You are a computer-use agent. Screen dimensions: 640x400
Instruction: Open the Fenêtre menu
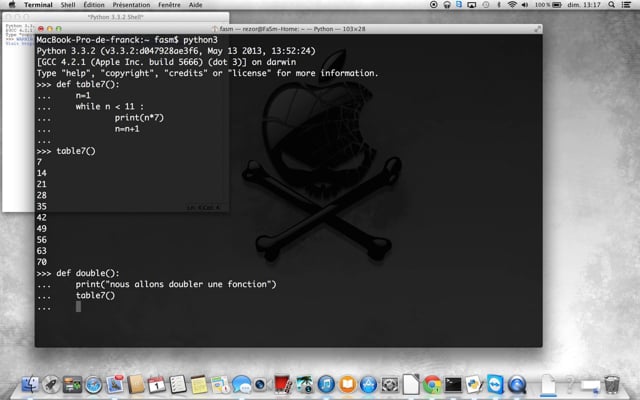169,5
